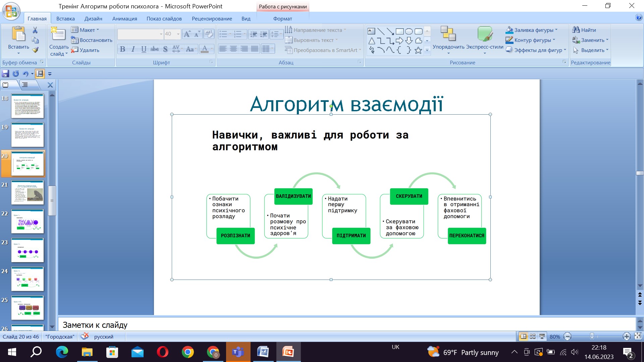Click the Undo arrow in Quick Access toolbar
Viewport: 644px width, 362px height.
coord(25,74)
